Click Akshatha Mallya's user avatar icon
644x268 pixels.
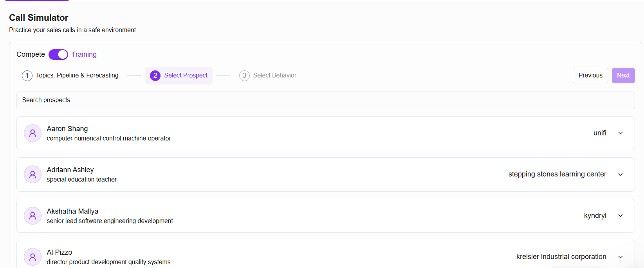(32, 216)
